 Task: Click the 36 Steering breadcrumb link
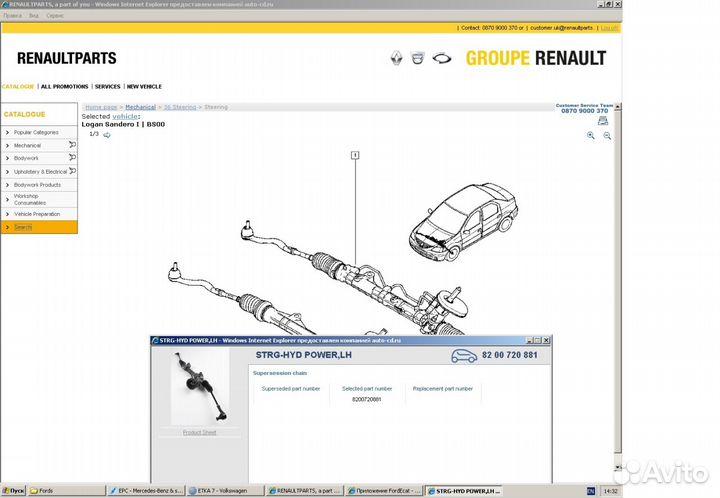tap(180, 107)
